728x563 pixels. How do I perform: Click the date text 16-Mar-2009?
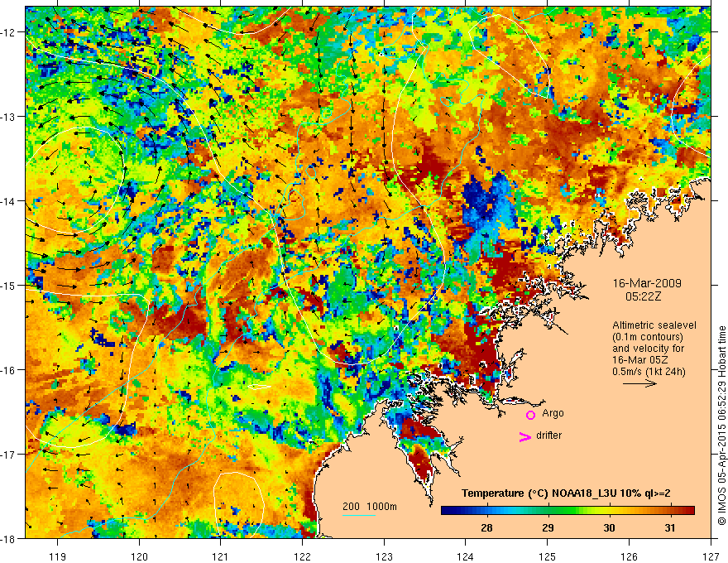(x=647, y=283)
